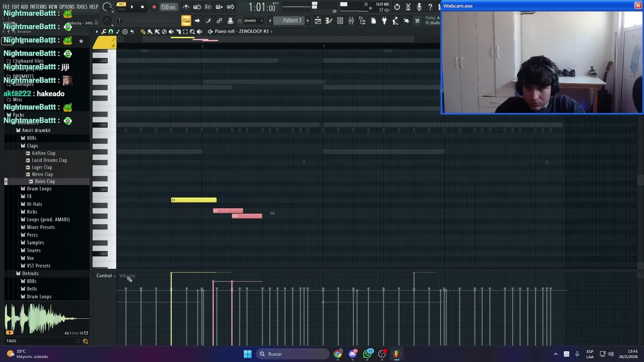Viewport: 644px width, 362px height.
Task: Click the shopping cart content library icon
Action: [417, 21]
